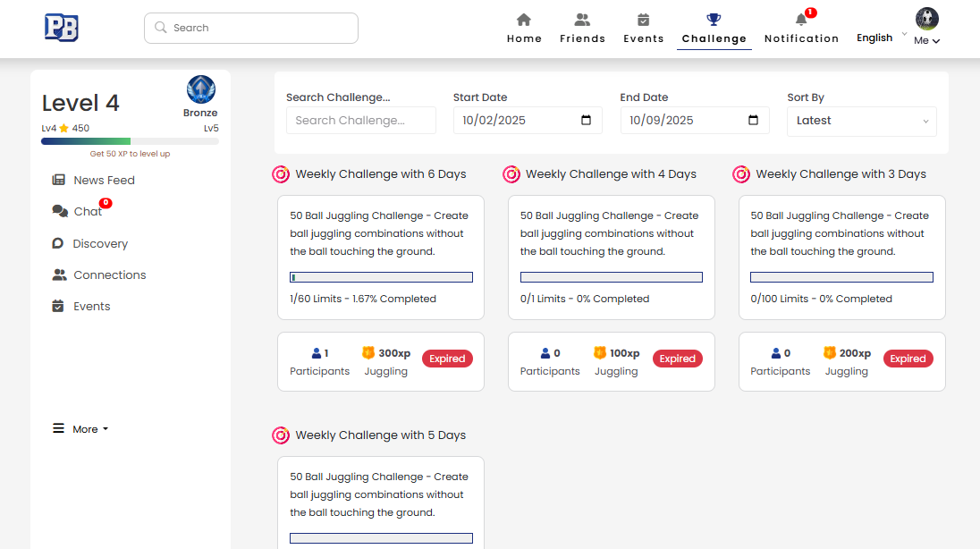Go to the Home tab
The width and height of the screenshot is (980, 549).
(x=524, y=29)
